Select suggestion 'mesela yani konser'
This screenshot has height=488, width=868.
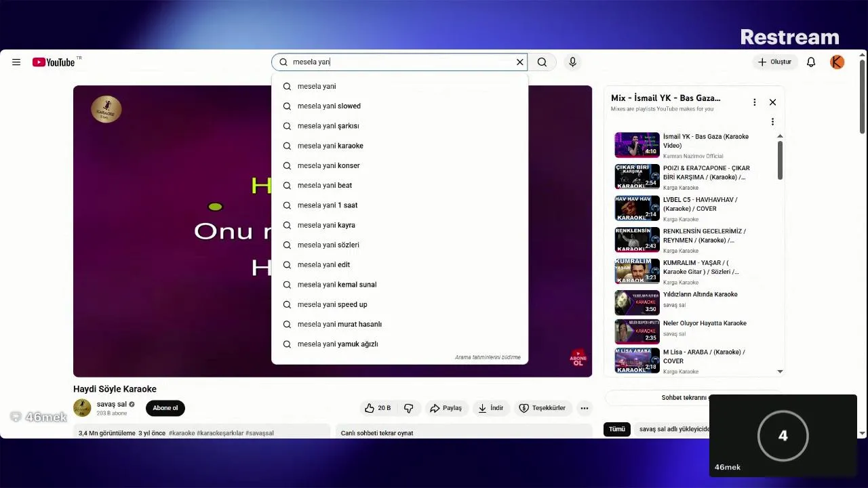click(x=399, y=165)
